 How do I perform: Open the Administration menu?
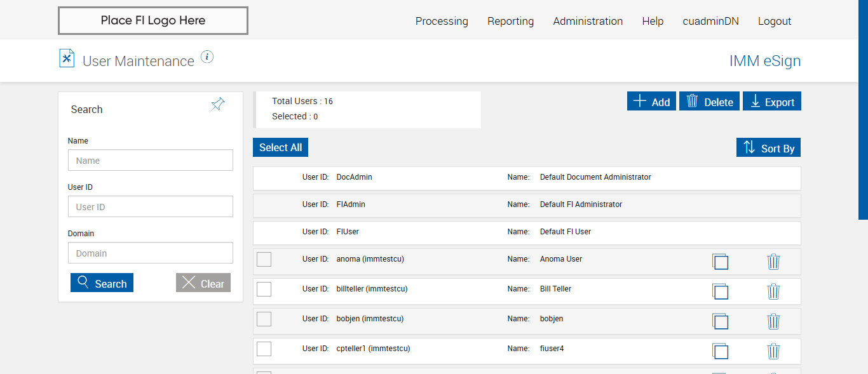(588, 21)
